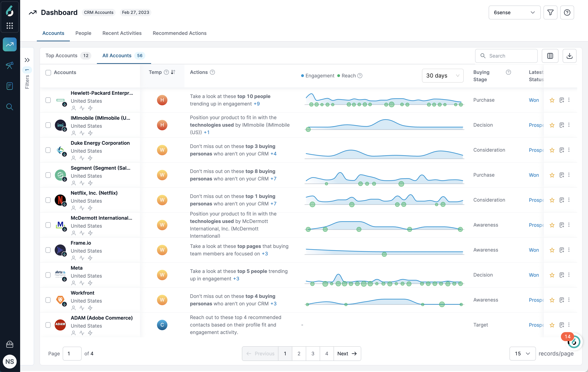This screenshot has width=588, height=372.
Task: Star the Duke Energy Corporation account
Action: [552, 150]
